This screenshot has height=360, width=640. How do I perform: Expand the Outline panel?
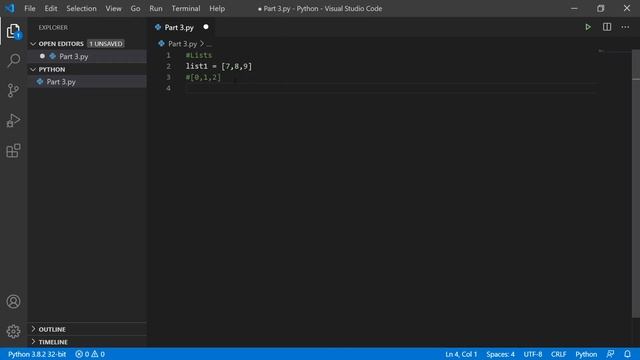pos(33,329)
